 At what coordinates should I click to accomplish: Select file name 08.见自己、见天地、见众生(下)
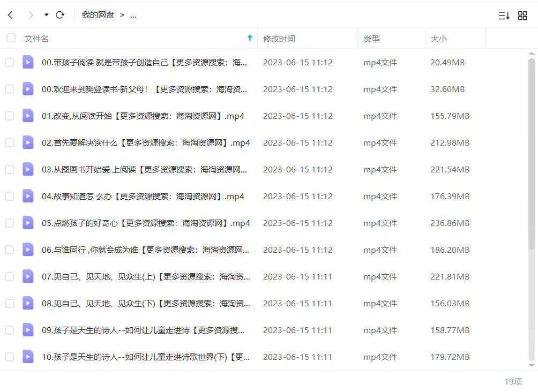146,303
